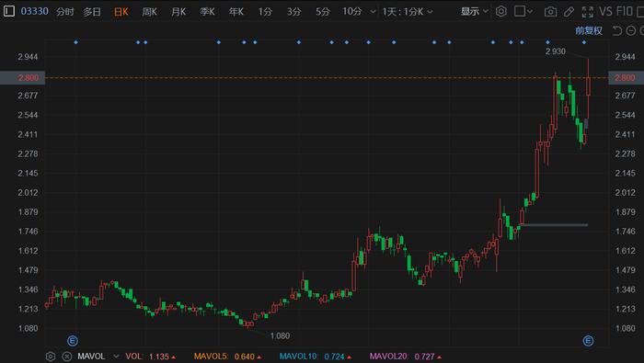Switch to the 多日 multi-day tab
Screen dimensions: 644x363
92,12
